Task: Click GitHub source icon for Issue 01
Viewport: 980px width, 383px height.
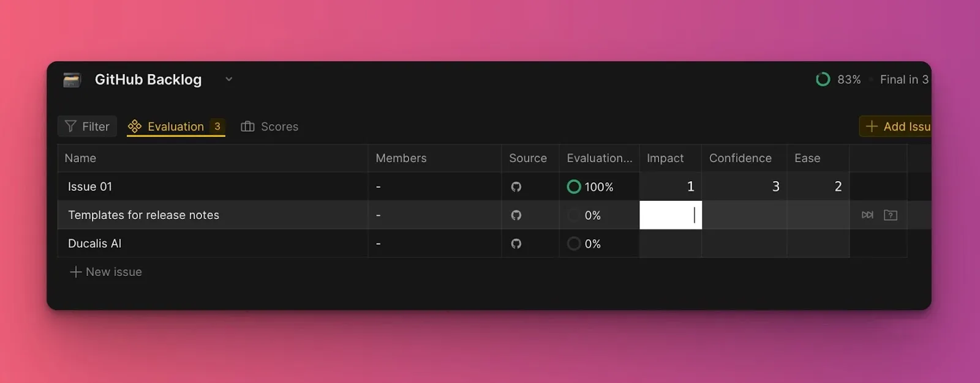Action: click(x=516, y=187)
